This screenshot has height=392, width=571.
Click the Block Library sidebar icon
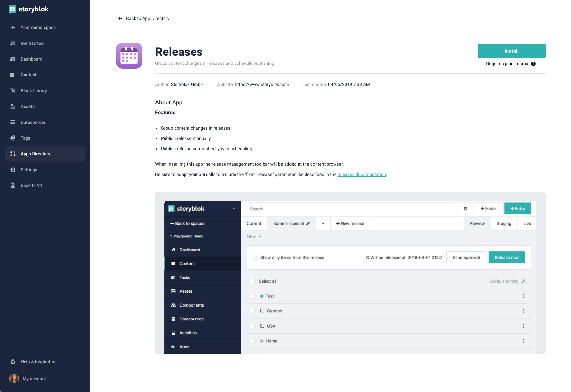[x=13, y=91]
